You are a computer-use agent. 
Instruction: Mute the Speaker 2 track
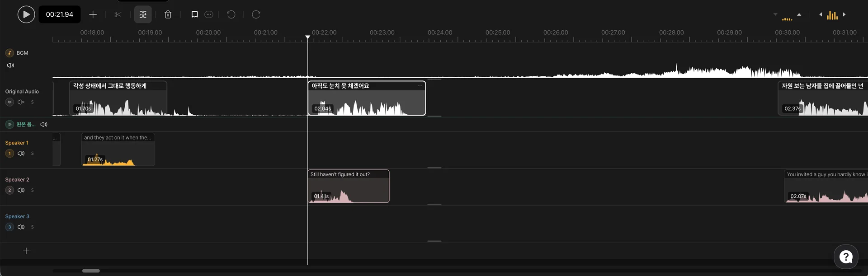21,190
